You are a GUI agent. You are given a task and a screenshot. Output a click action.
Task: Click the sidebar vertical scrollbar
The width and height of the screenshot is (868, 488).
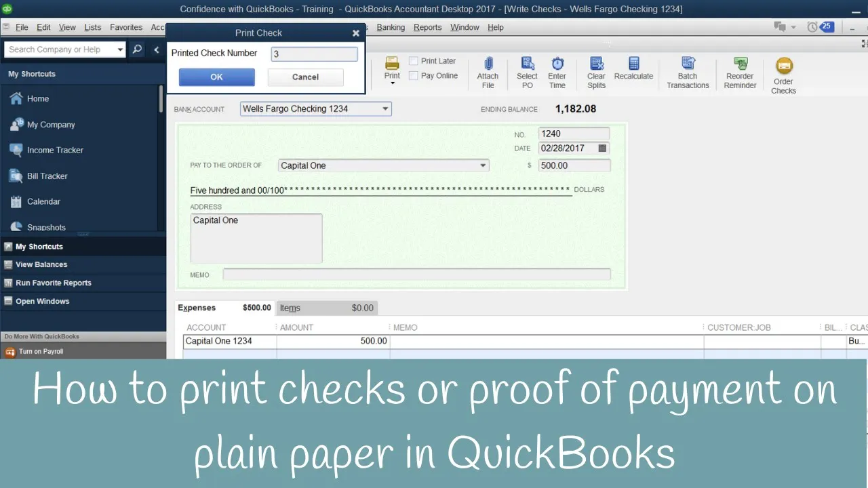(161, 99)
